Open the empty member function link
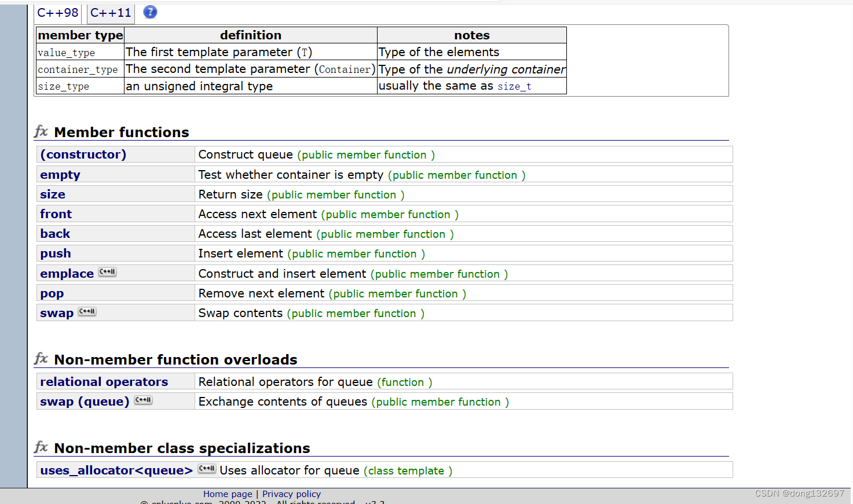 pos(60,175)
